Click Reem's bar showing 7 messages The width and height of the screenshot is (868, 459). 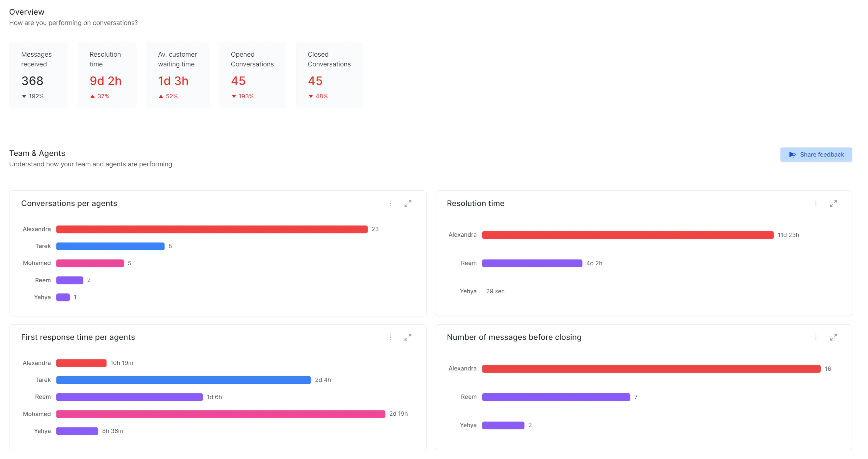[x=556, y=397]
